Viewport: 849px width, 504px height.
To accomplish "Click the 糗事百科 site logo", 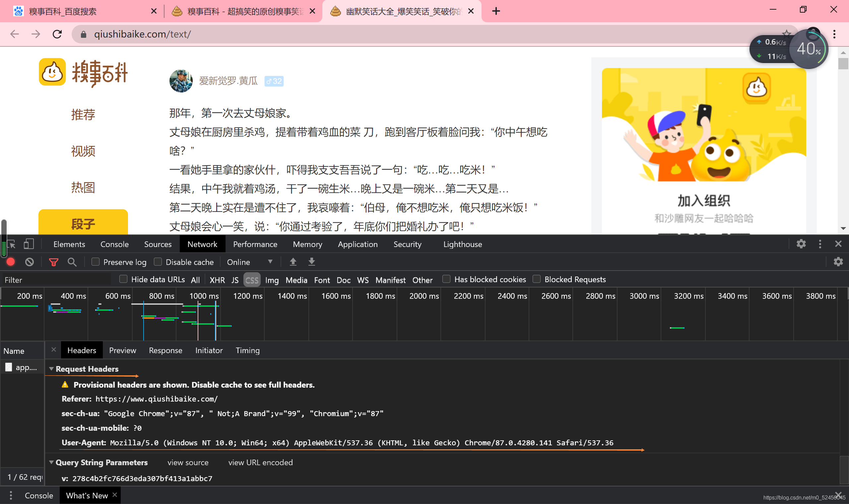I will click(x=83, y=72).
